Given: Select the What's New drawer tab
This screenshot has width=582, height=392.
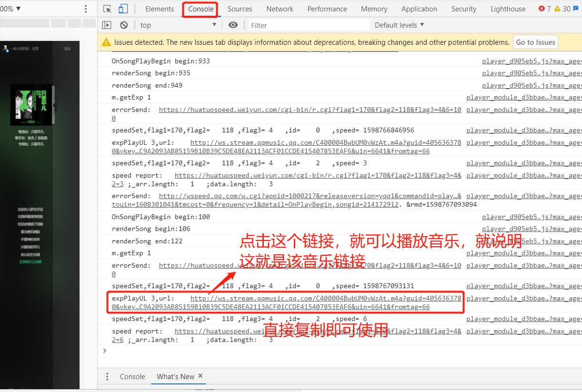Looking at the screenshot, I should click(x=175, y=376).
